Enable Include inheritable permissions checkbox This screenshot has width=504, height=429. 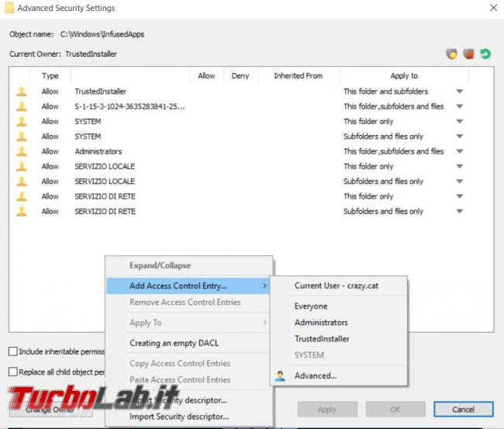pos(13,351)
